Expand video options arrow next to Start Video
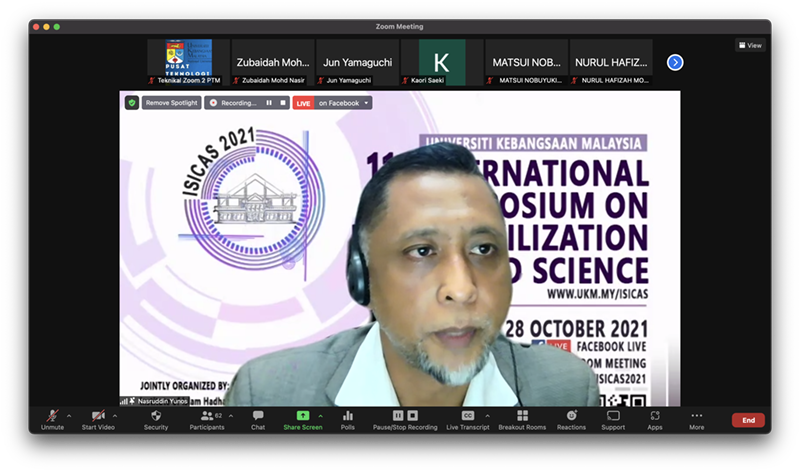Image resolution: width=800 pixels, height=472 pixels. click(114, 415)
